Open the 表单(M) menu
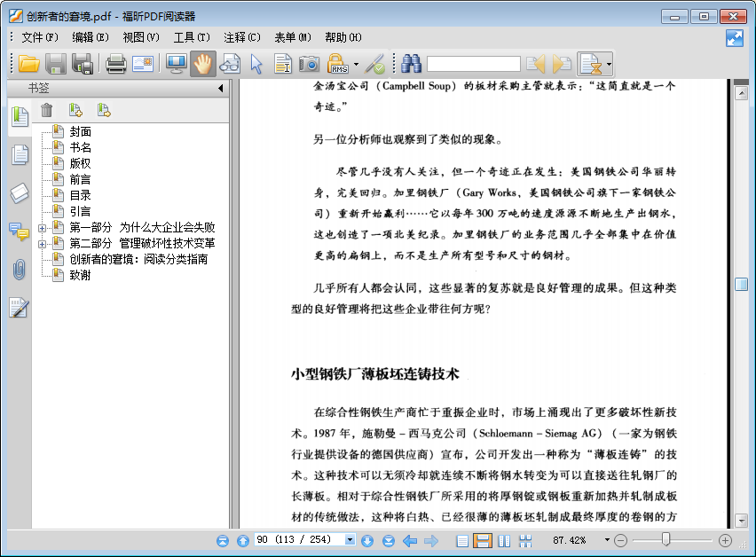The height and width of the screenshot is (557, 756). [x=293, y=37]
